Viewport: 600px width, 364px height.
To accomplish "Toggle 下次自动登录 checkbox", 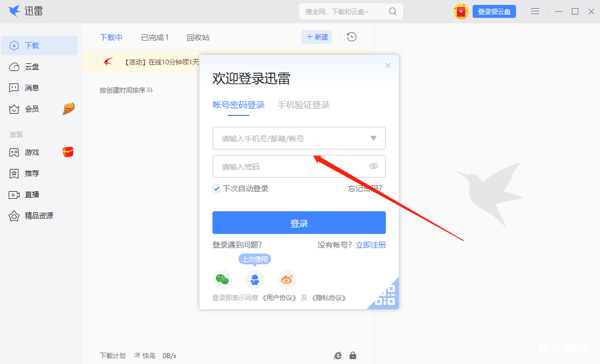I will tap(216, 188).
